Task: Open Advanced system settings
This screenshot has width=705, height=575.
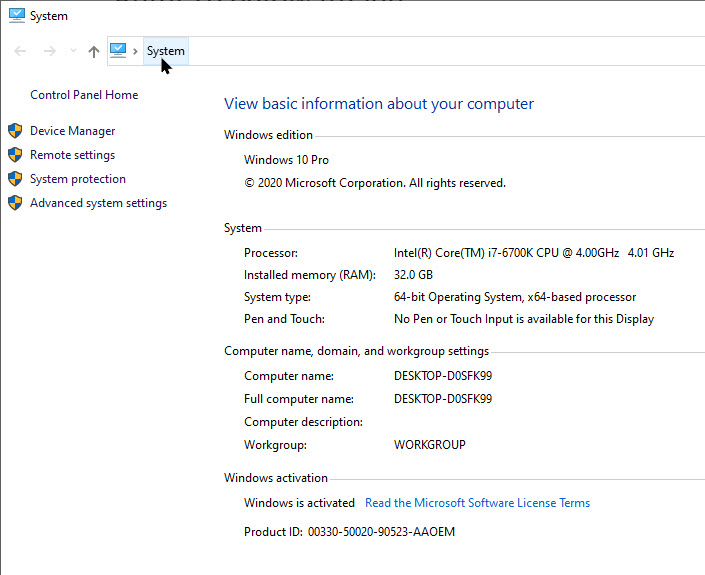Action: click(x=98, y=203)
